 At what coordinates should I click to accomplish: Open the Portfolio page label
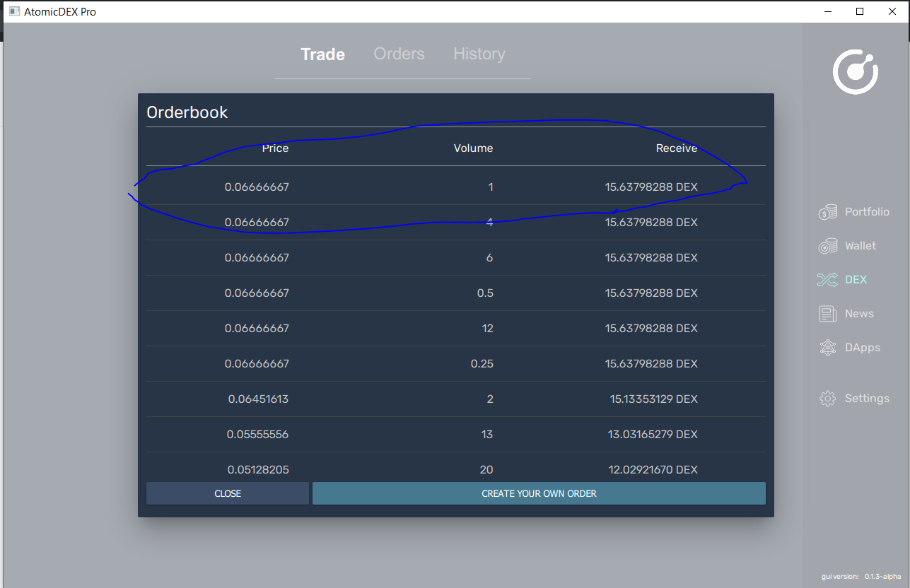point(867,212)
